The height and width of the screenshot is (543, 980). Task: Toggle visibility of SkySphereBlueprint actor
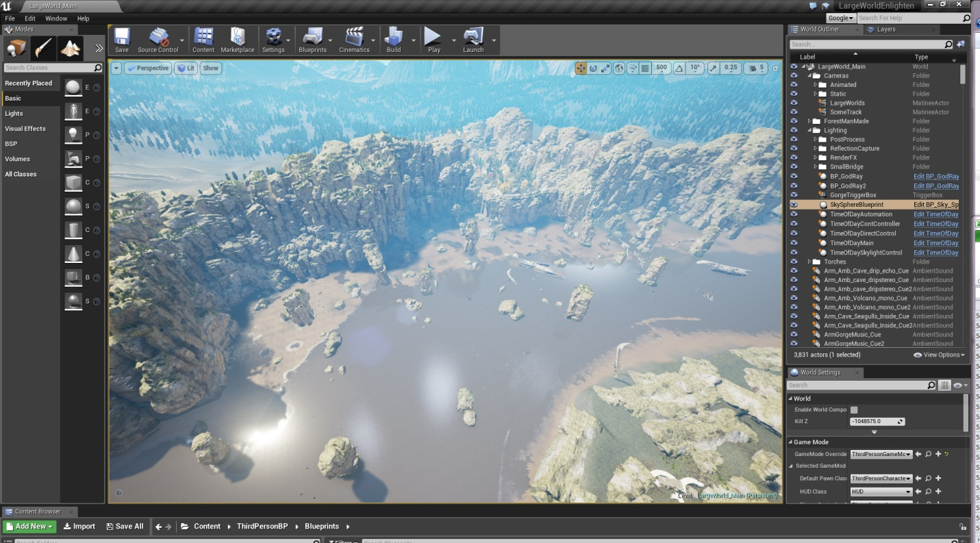click(x=794, y=205)
